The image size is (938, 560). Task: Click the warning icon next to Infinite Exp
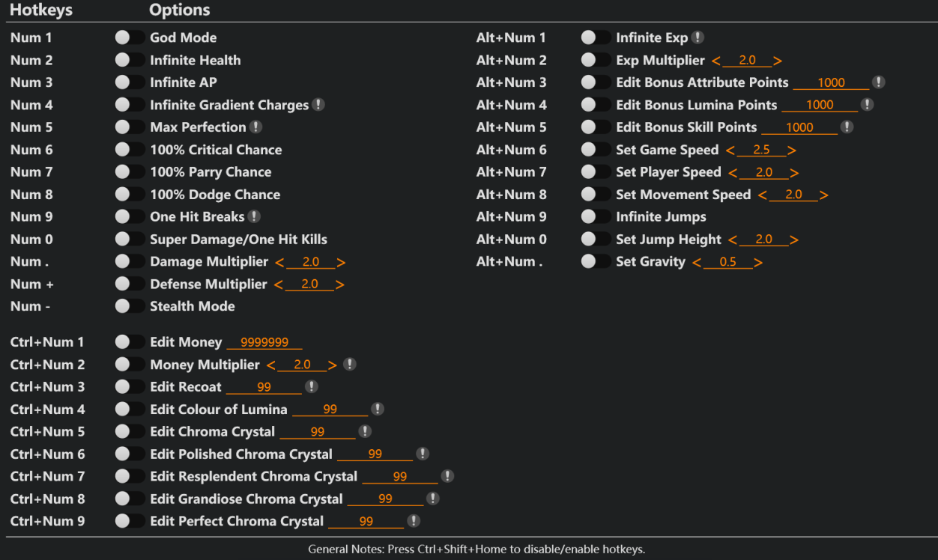[x=698, y=37]
